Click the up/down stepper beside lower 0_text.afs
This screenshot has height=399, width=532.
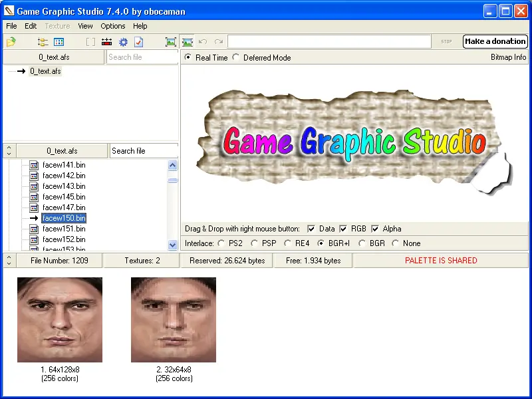[x=9, y=151]
